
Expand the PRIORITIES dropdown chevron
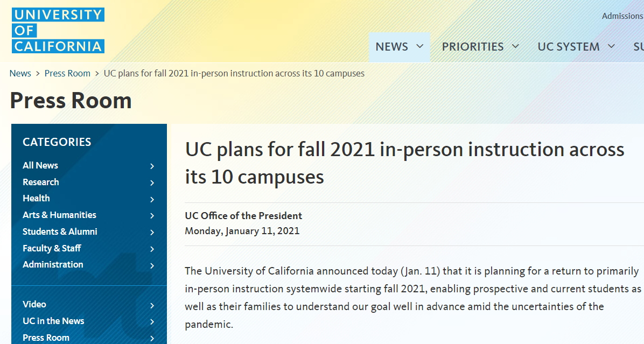(515, 46)
